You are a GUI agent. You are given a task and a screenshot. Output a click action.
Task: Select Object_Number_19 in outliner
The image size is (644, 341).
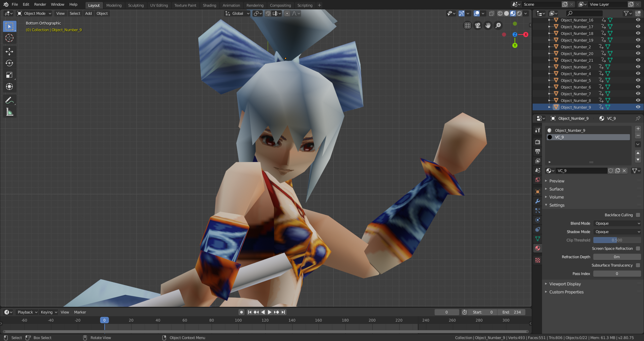point(577,40)
